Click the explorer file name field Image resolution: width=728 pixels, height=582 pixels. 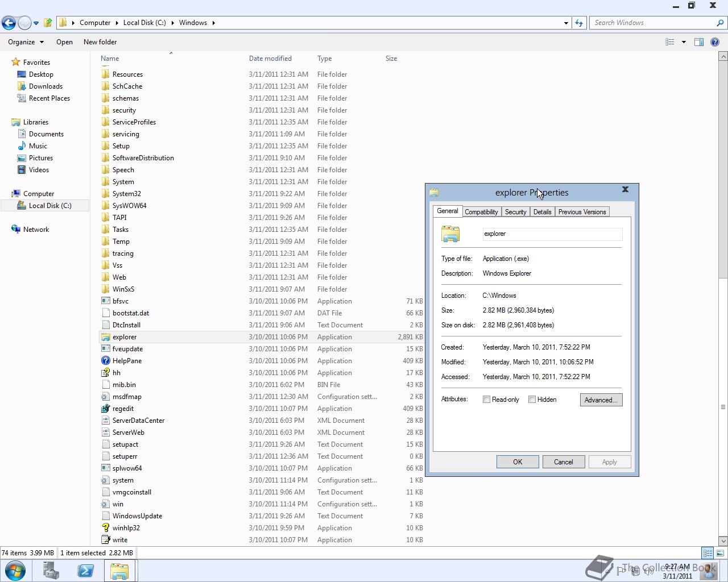(x=552, y=234)
